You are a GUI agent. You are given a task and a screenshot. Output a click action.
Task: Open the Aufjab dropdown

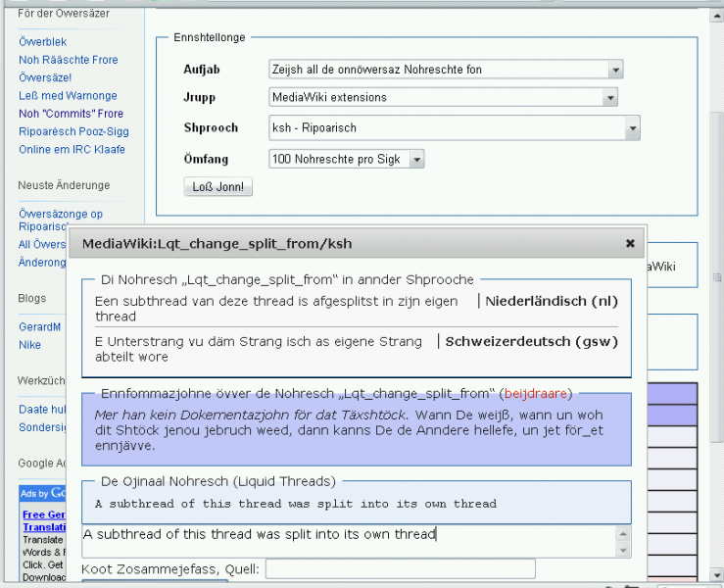pyautogui.click(x=446, y=70)
